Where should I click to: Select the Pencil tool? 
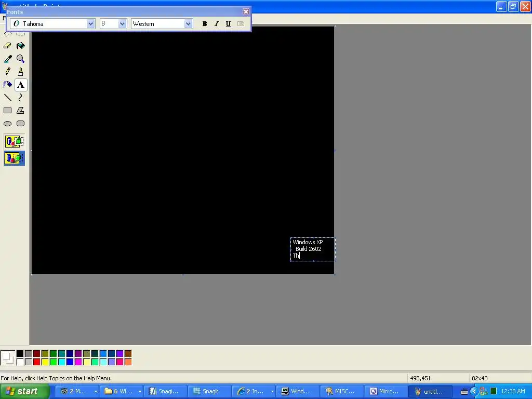click(7, 72)
